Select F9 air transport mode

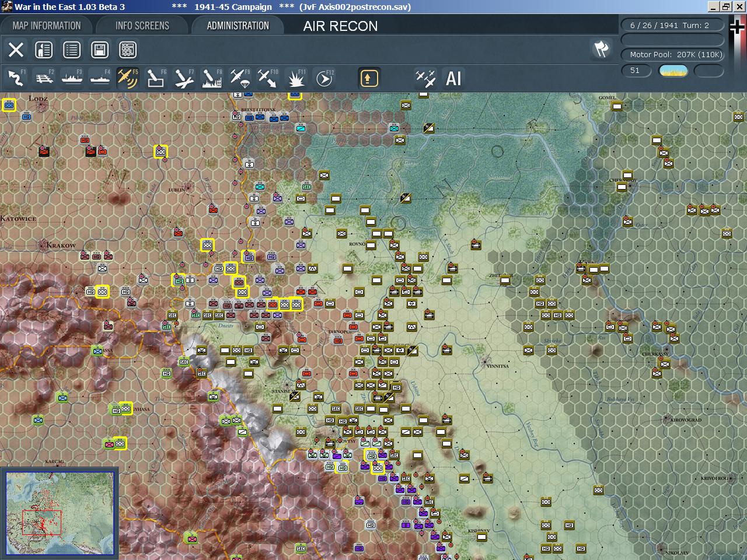coord(240,78)
